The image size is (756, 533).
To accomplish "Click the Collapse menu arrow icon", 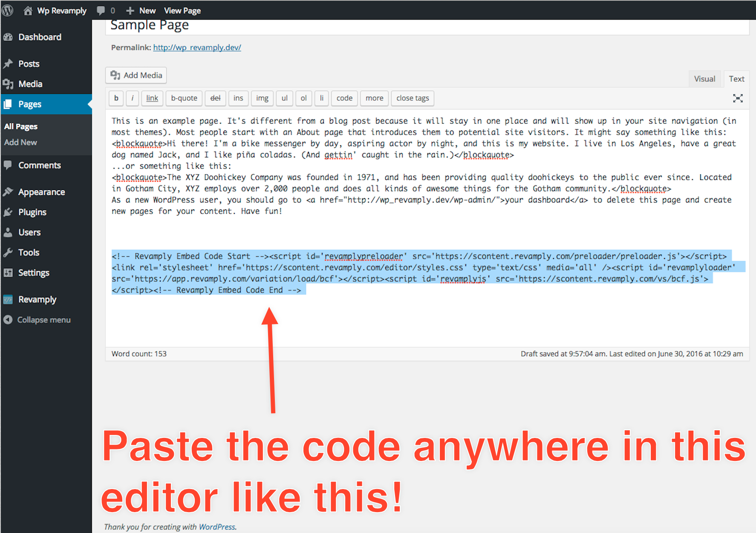I will [x=8, y=320].
